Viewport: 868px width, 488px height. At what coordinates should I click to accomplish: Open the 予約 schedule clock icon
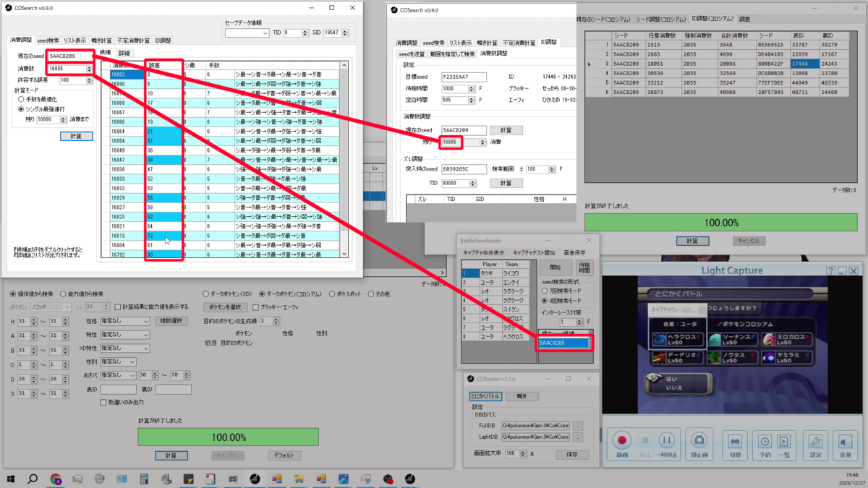point(765,443)
